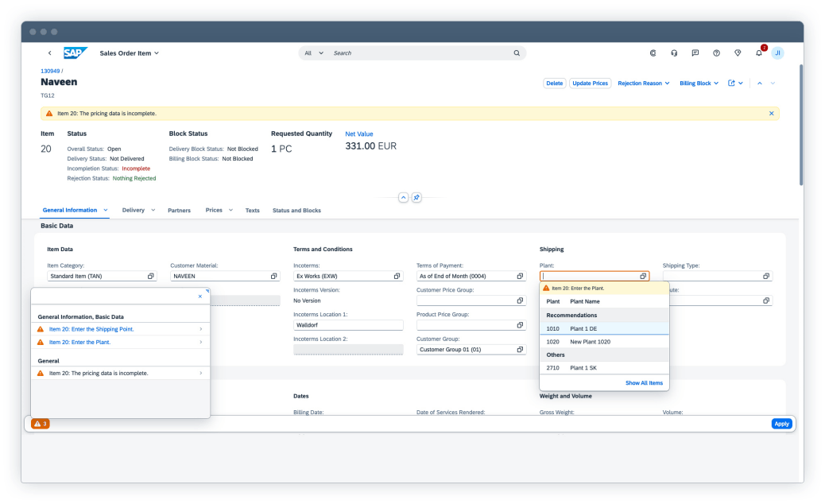This screenshot has width=825, height=504.
Task: Close the pricing data warning banner
Action: point(771,114)
